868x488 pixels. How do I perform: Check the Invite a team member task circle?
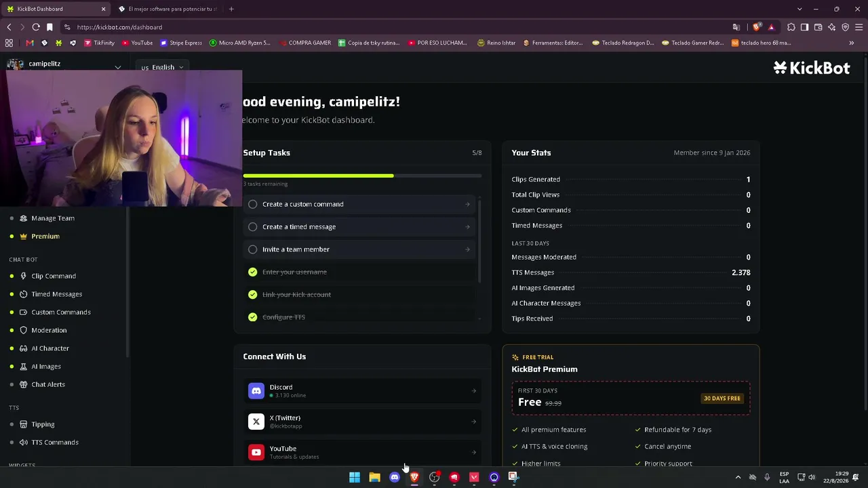point(253,249)
